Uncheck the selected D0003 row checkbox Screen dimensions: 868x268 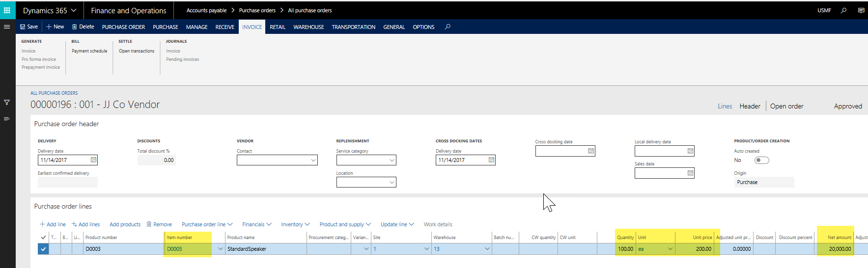click(43, 249)
